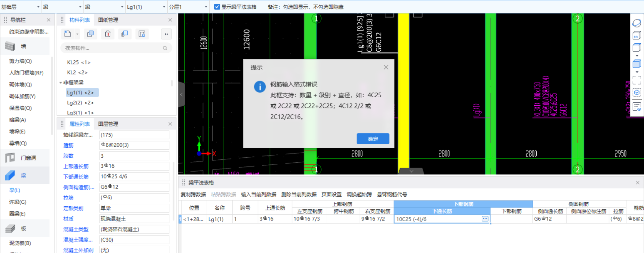This screenshot has height=253, width=644.
Task: Open dropdown below wireframe cube icon
Action: point(637,56)
